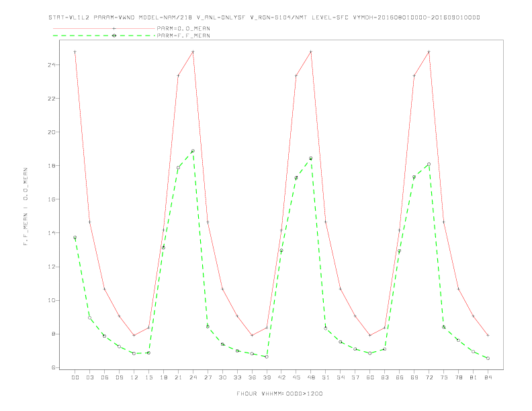This screenshot has height=411, width=532.
Task: Click y-axis value label 24
Action: click(52, 64)
